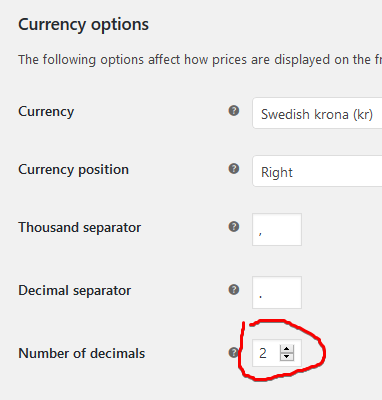
Task: Click the Number of decimals label
Action: pos(82,353)
